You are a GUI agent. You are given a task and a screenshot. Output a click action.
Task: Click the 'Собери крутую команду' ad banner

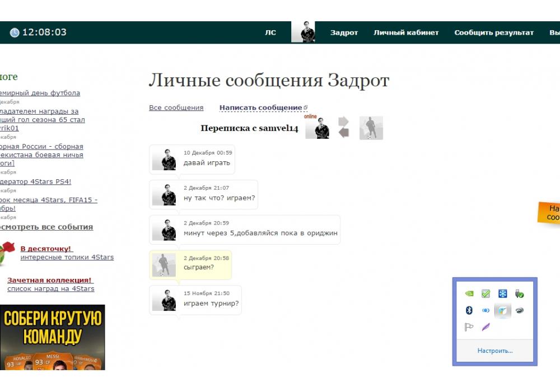click(52, 337)
